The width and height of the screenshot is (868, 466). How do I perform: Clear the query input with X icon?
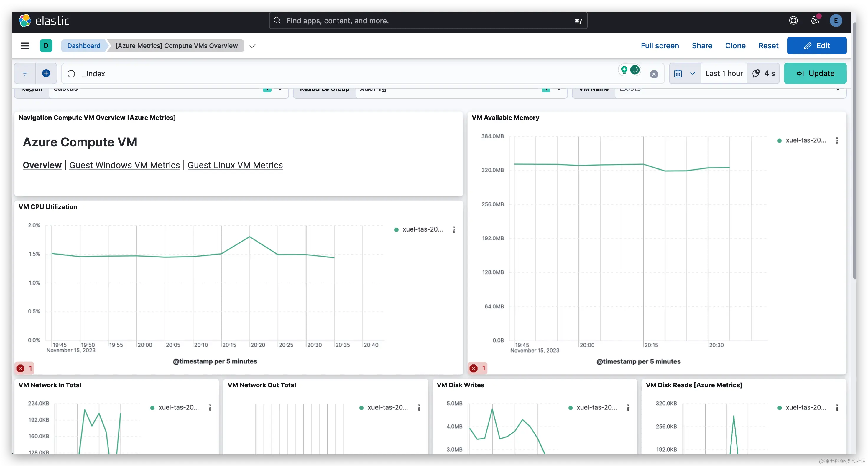pyautogui.click(x=654, y=74)
